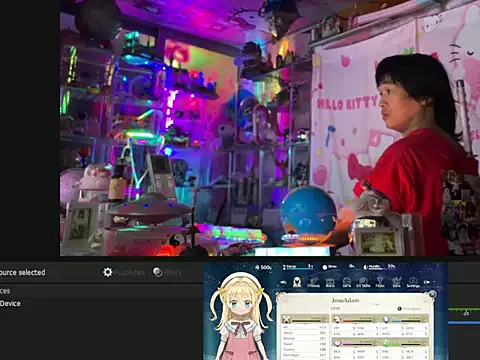Open the game's Settings menu icon

pyautogui.click(x=413, y=282)
